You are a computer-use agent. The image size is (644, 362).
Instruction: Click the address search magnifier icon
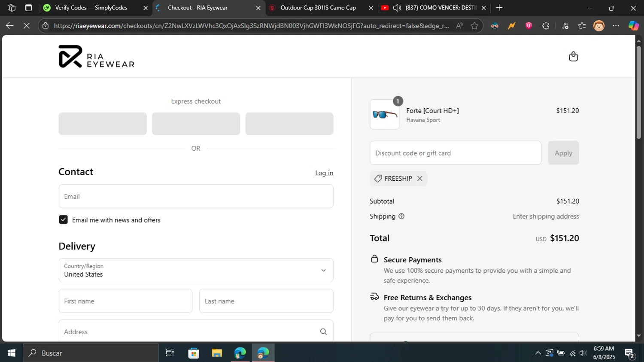(323, 332)
